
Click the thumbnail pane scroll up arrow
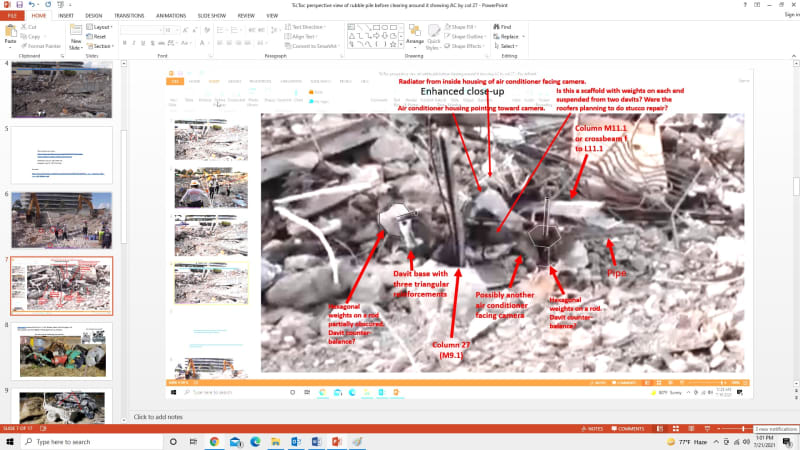[124, 64]
